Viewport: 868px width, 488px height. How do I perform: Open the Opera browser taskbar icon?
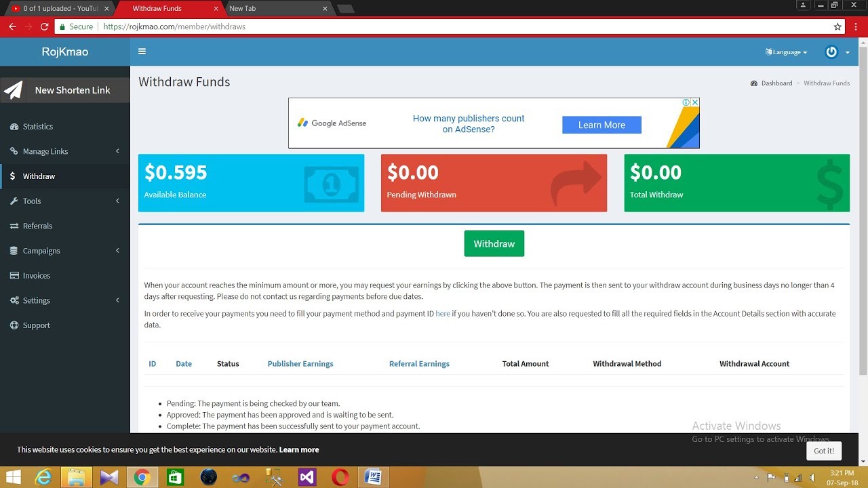tap(340, 477)
